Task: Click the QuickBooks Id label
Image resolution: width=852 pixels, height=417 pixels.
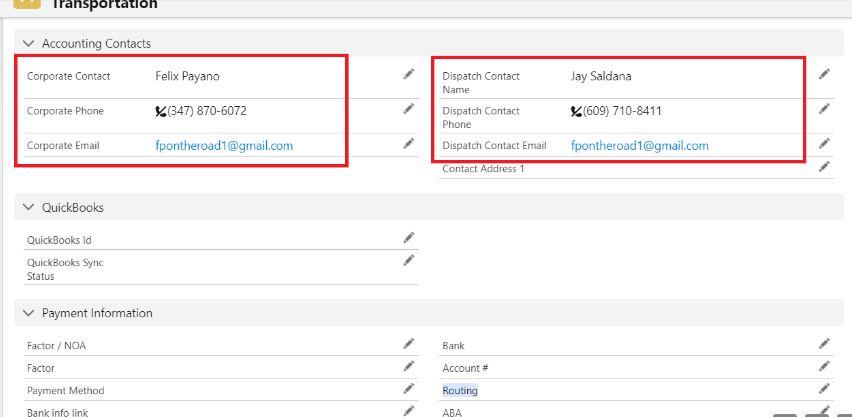Action: point(59,240)
